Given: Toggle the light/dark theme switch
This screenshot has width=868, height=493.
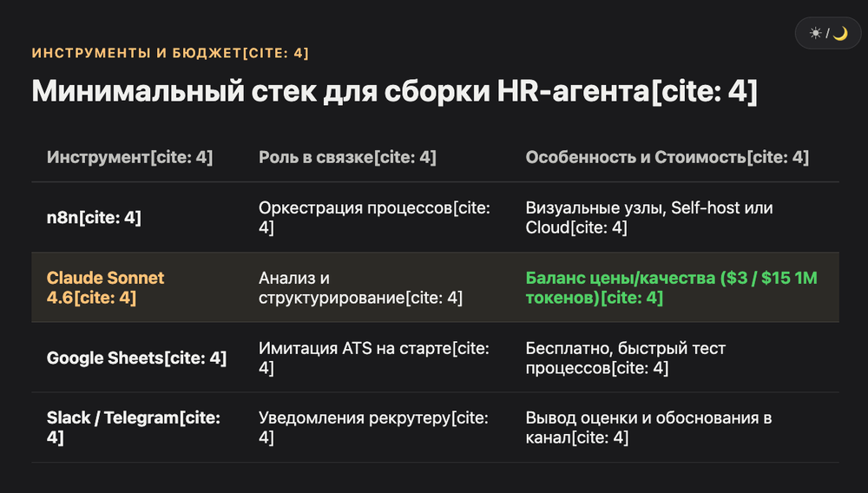Looking at the screenshot, I should (827, 33).
